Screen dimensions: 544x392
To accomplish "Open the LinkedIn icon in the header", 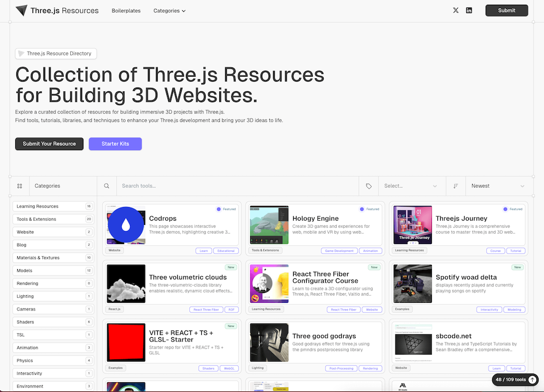I will point(469,10).
